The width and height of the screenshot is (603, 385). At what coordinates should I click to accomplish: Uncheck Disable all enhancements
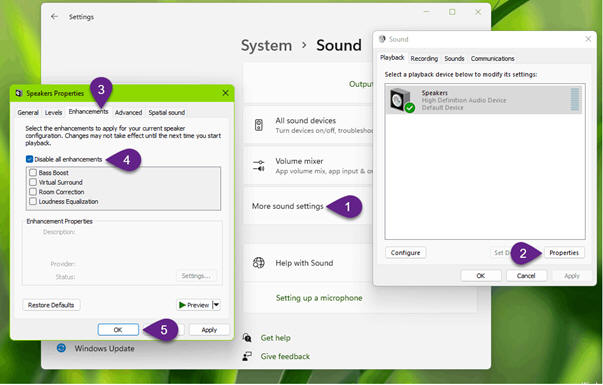coord(29,159)
